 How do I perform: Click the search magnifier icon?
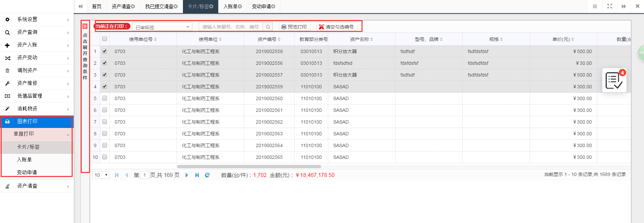click(268, 27)
